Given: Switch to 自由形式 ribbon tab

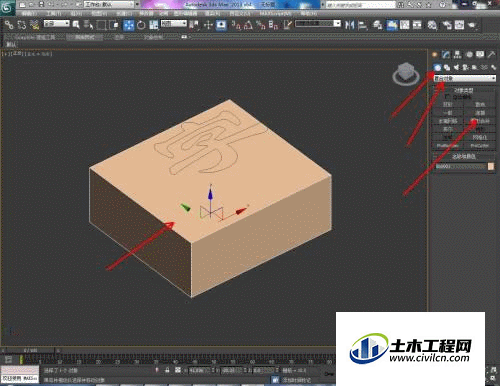Looking at the screenshot, I should (x=84, y=37).
